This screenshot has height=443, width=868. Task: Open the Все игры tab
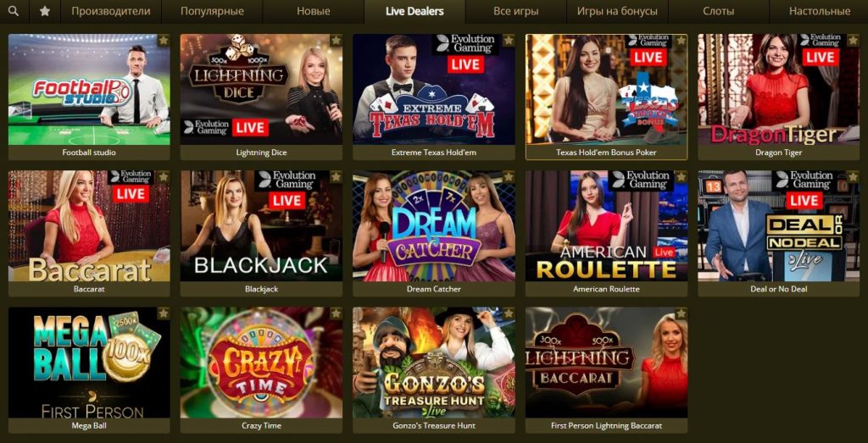pos(516,11)
